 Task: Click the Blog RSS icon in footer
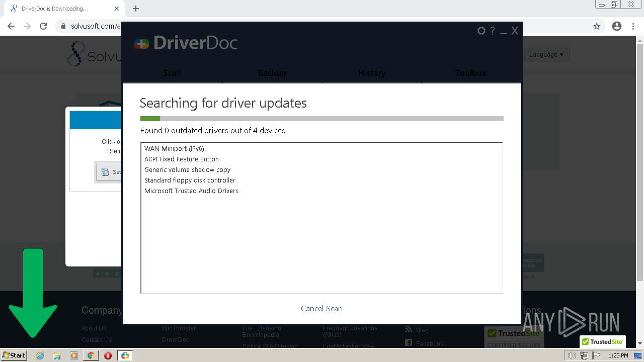click(409, 330)
